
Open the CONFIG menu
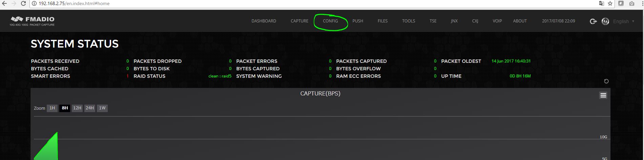pos(330,21)
